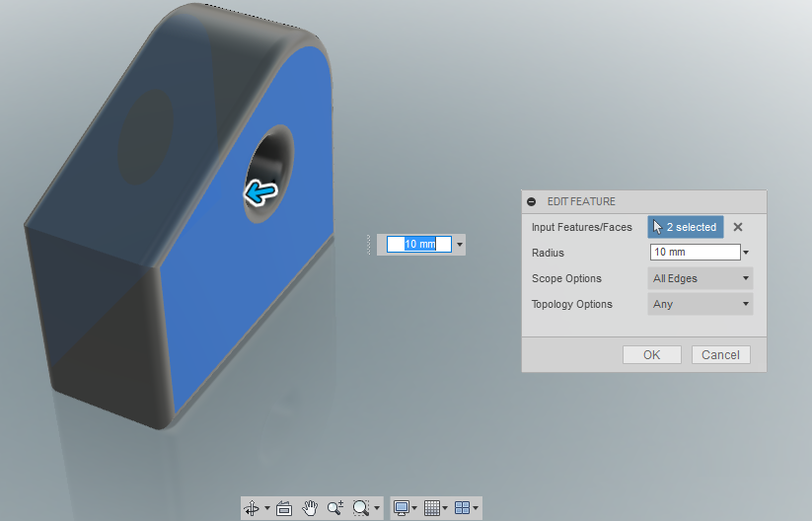Click the blue radius manipulator arrow

(261, 192)
